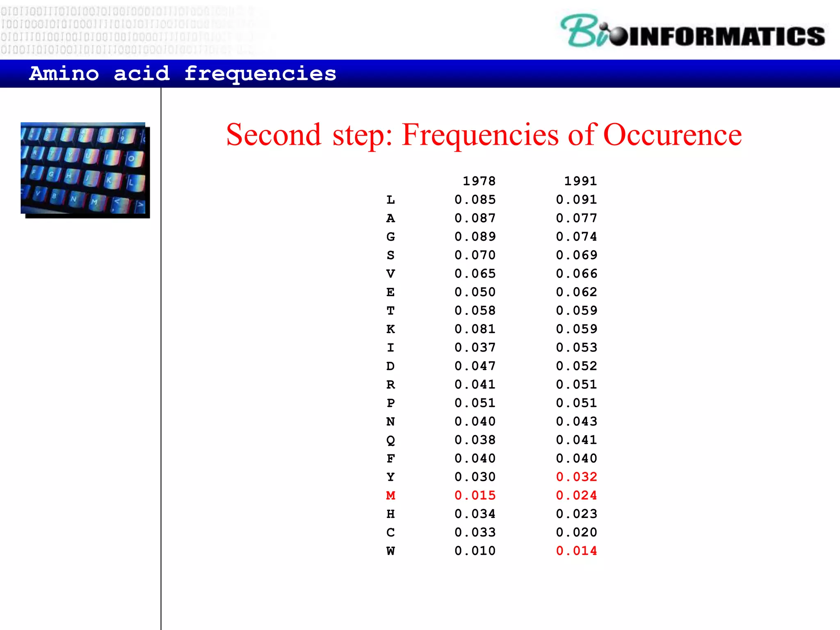This screenshot has width=840, height=630.
Task: Click the red 1978 value 0.015 for M
Action: point(475,495)
